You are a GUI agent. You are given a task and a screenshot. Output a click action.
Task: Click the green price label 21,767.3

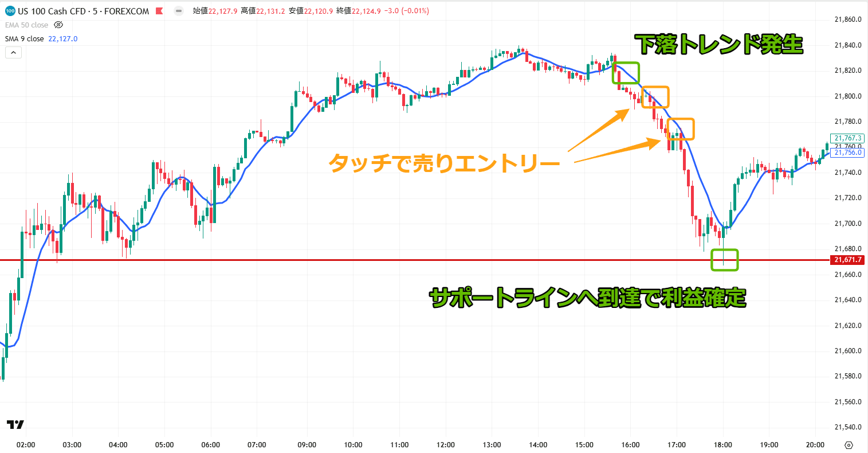[x=848, y=138]
